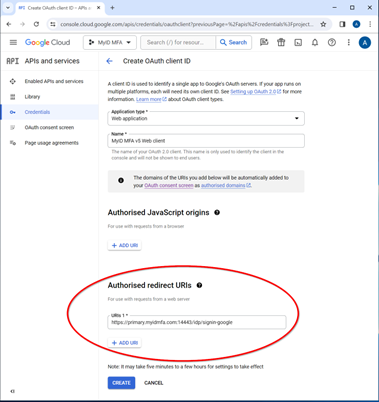Bookmark this page with star icon
This screenshot has height=402, width=379.
tap(323, 24)
